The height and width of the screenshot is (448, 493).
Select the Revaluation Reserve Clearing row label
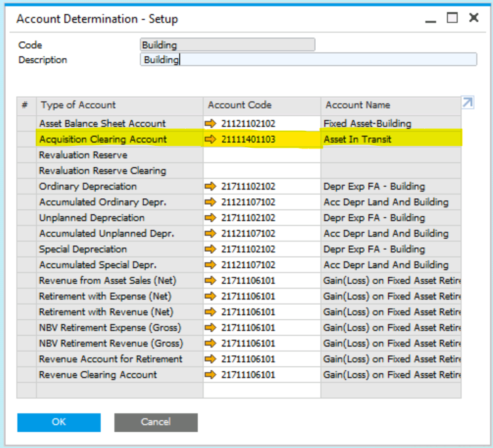click(102, 171)
